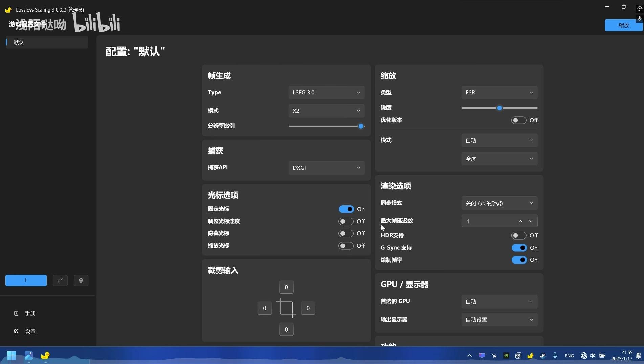This screenshot has height=364, width=644.
Task: Click the crop frame icon in 裁剪输入
Action: click(x=286, y=308)
